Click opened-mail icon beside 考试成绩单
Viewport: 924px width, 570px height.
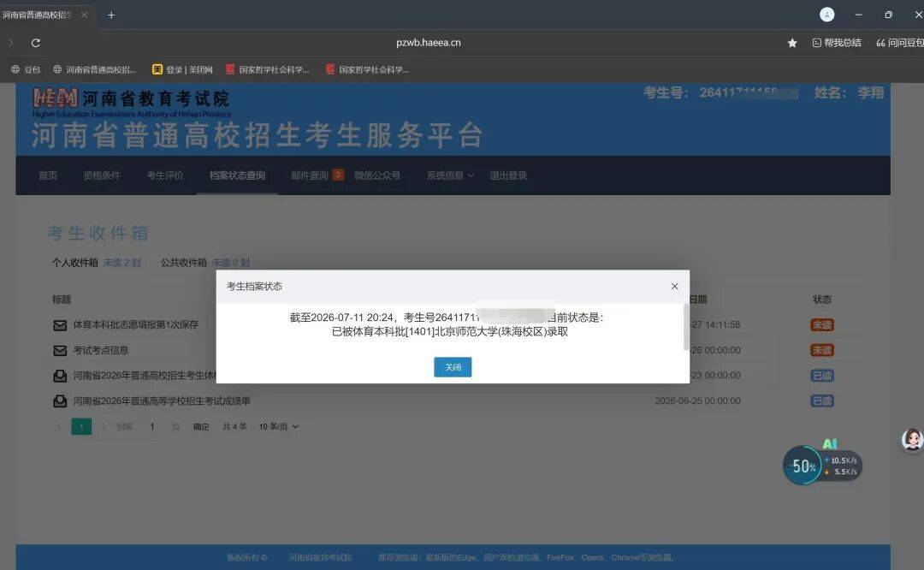pyautogui.click(x=60, y=401)
